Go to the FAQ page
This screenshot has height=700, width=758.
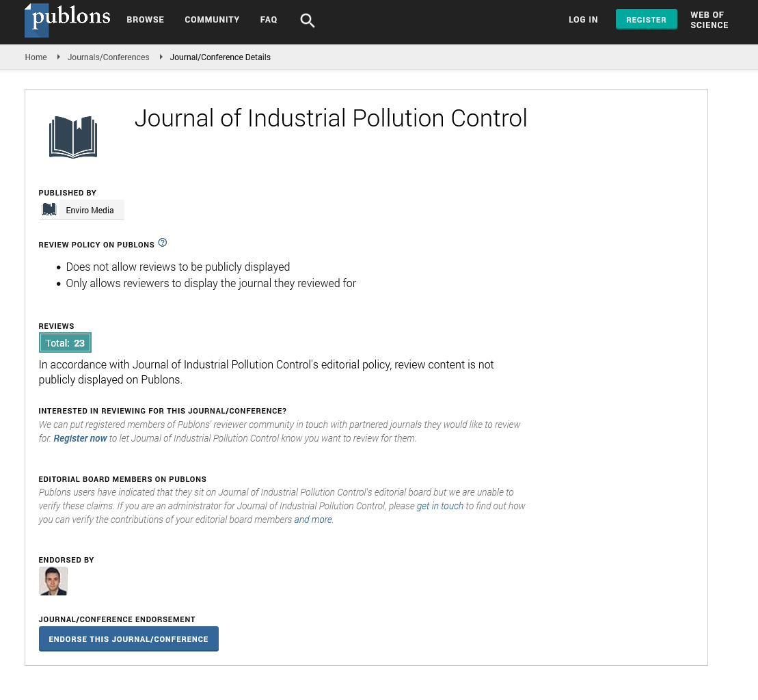point(269,20)
